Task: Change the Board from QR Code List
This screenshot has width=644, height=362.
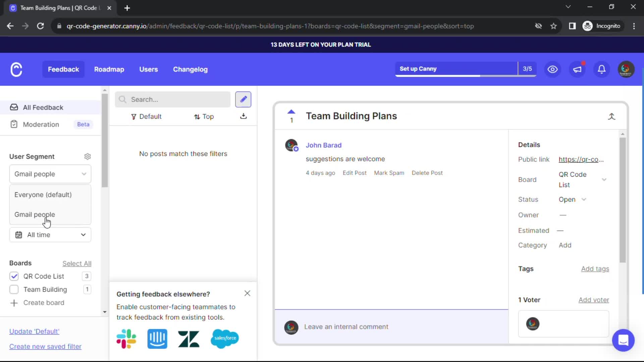Action: coord(583,180)
